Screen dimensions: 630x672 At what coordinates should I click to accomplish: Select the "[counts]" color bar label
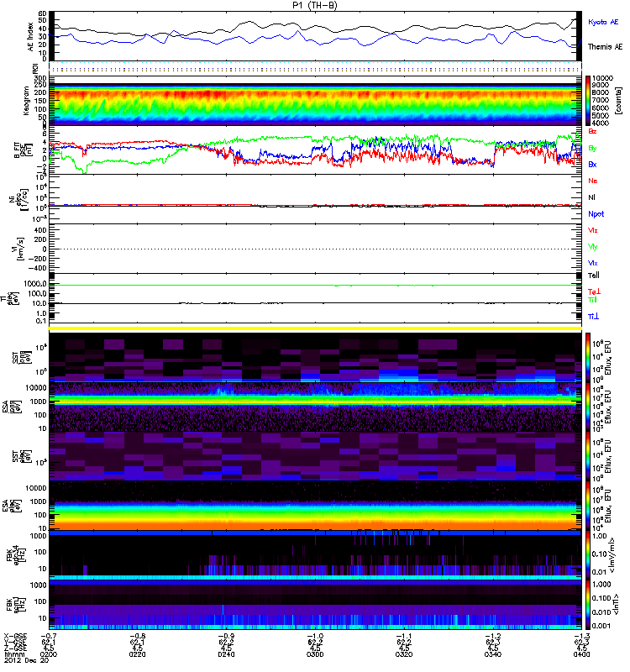click(618, 101)
